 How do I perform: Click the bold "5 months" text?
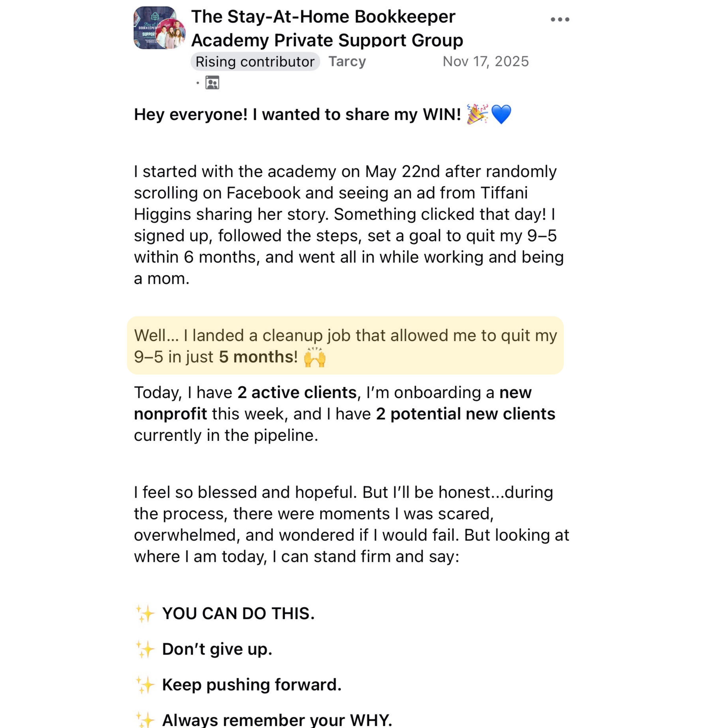click(x=257, y=357)
